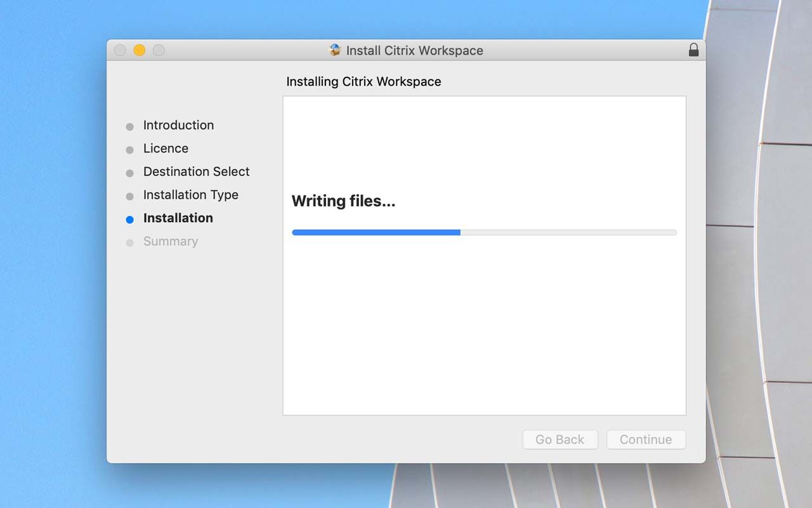Minimize the installer with the yellow button
This screenshot has width=812, height=508.
[x=140, y=50]
